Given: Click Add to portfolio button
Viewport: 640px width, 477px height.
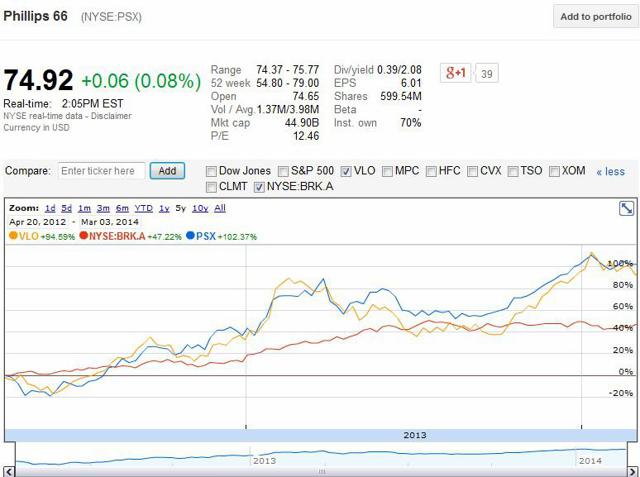Looking at the screenshot, I should pos(596,17).
